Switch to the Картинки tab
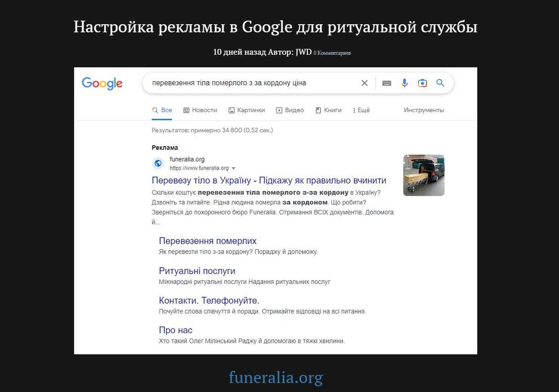Viewport: 559px width, 392px height. [247, 110]
